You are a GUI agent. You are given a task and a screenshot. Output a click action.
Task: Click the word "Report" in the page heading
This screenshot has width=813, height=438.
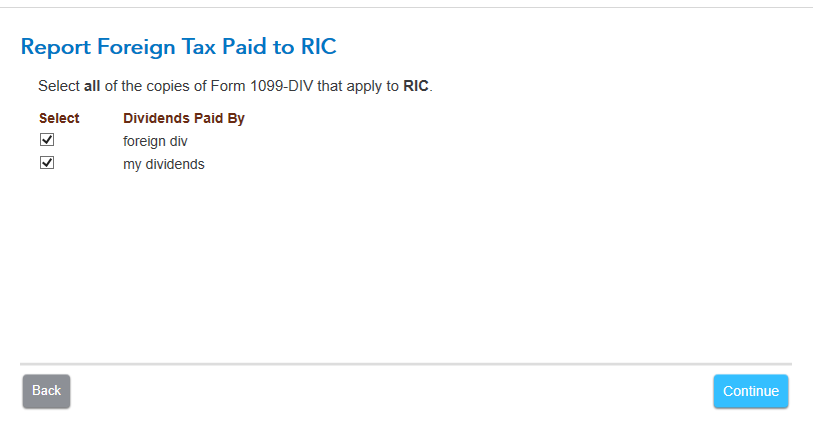pos(54,47)
